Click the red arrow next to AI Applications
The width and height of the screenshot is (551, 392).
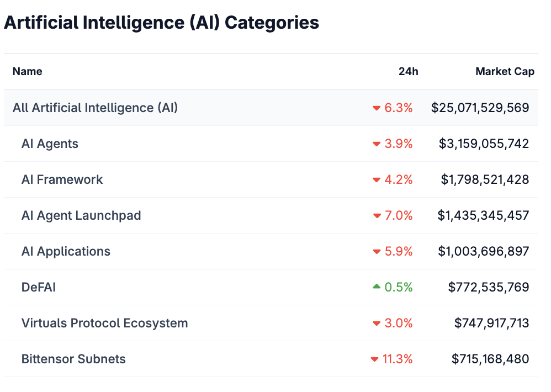(x=376, y=251)
